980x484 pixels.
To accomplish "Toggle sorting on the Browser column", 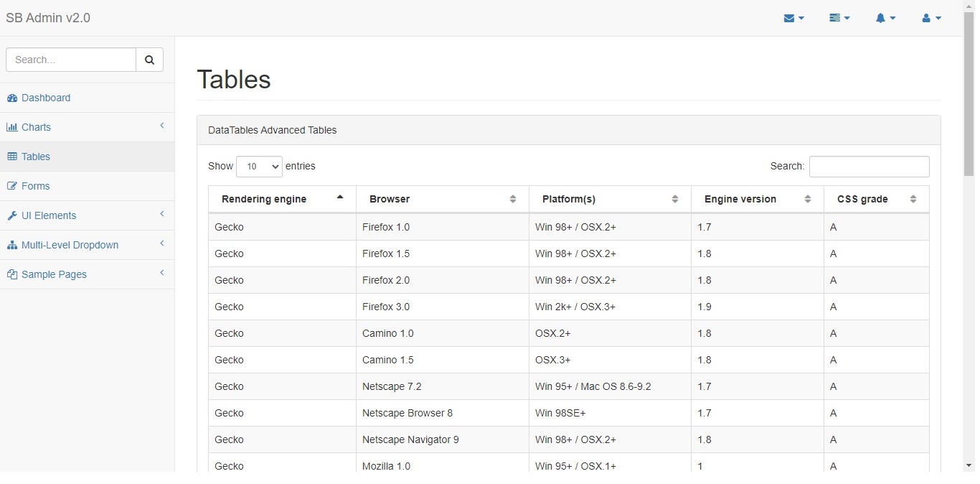I will [x=514, y=199].
